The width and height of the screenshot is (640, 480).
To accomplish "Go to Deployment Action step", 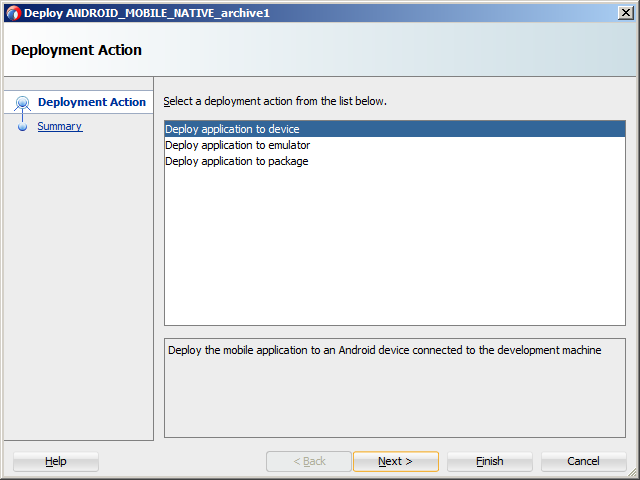I will click(x=92, y=102).
